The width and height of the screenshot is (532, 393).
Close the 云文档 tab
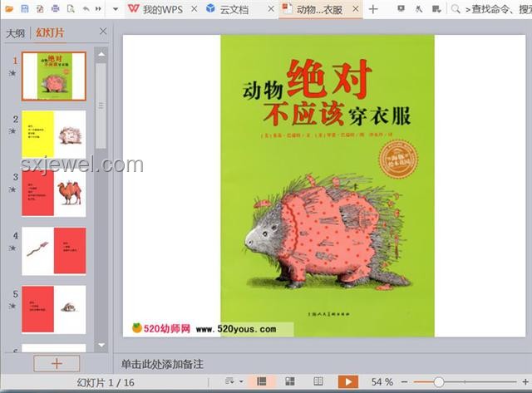(x=271, y=9)
